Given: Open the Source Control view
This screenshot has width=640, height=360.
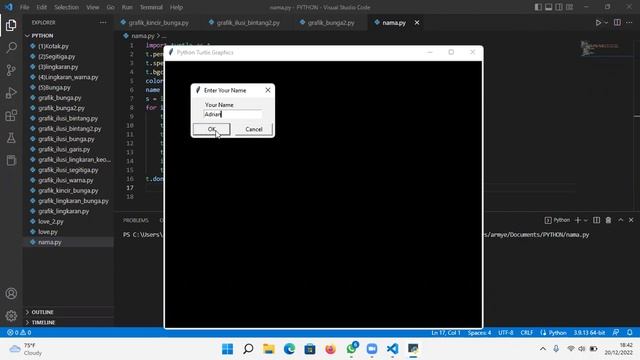Looking at the screenshot, I should coord(11,70).
